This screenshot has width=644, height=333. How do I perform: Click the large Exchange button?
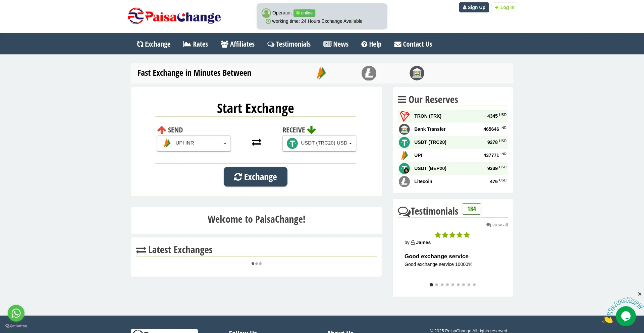[x=256, y=177]
